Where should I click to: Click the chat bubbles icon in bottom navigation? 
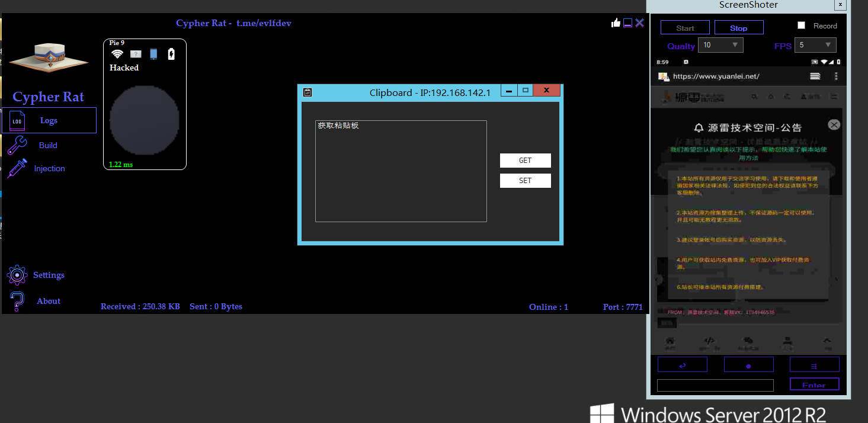click(x=748, y=341)
